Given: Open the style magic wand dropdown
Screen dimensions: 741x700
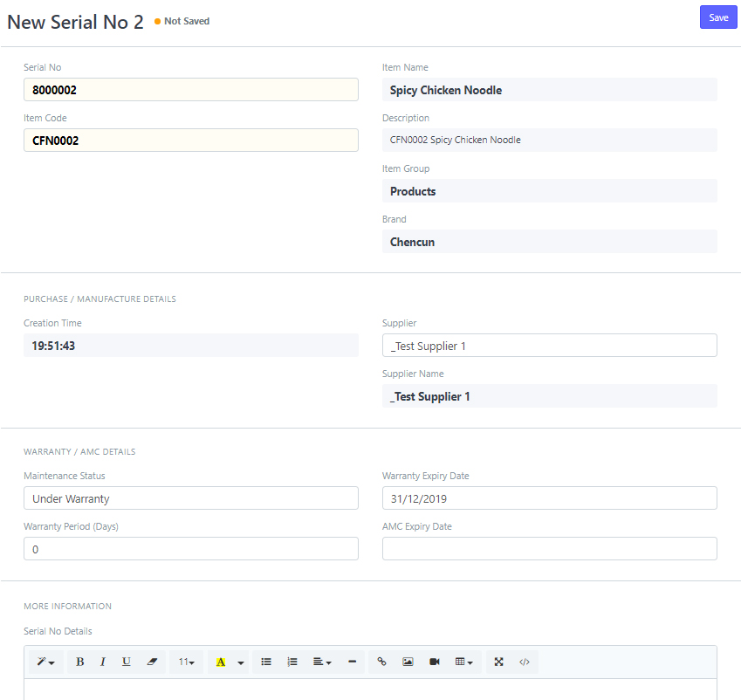Looking at the screenshot, I should (x=45, y=662).
